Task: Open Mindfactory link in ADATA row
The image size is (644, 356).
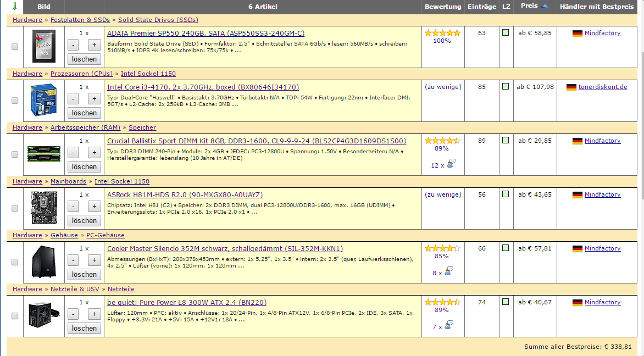Action: pos(603,34)
